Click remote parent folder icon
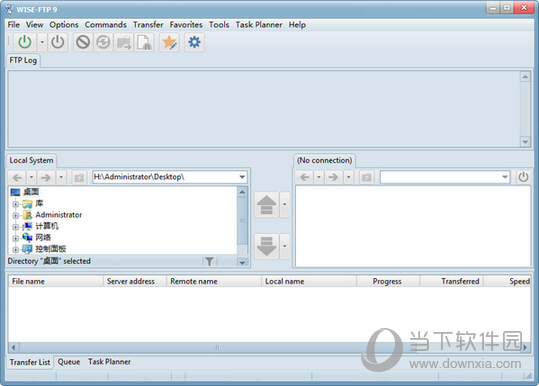Viewport: 539px width, 386px height. point(366,178)
